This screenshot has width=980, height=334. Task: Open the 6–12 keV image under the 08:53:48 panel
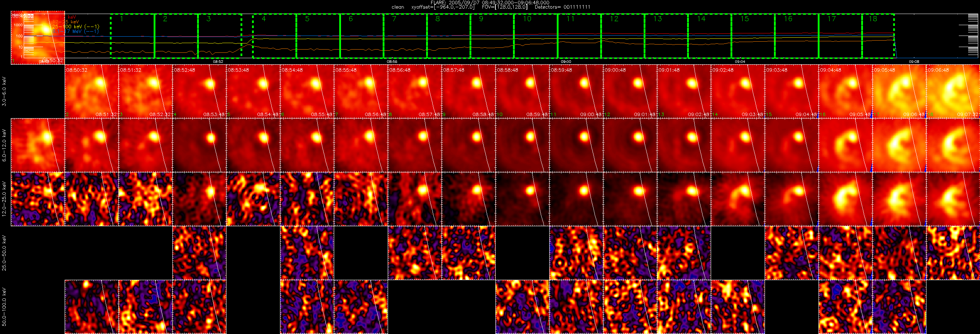[x=253, y=145]
